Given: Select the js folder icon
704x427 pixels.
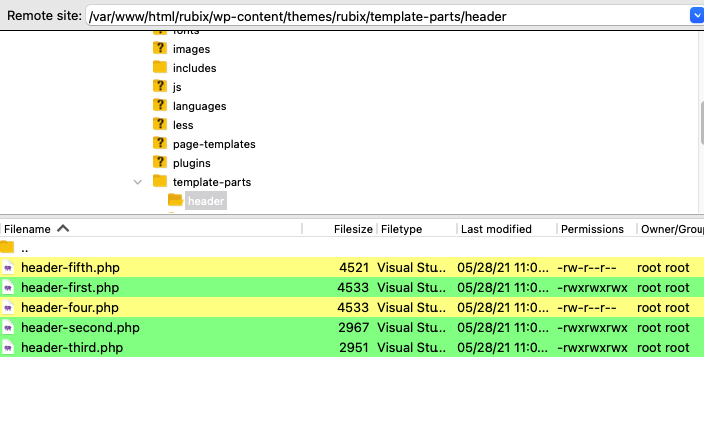Looking at the screenshot, I should click(160, 86).
